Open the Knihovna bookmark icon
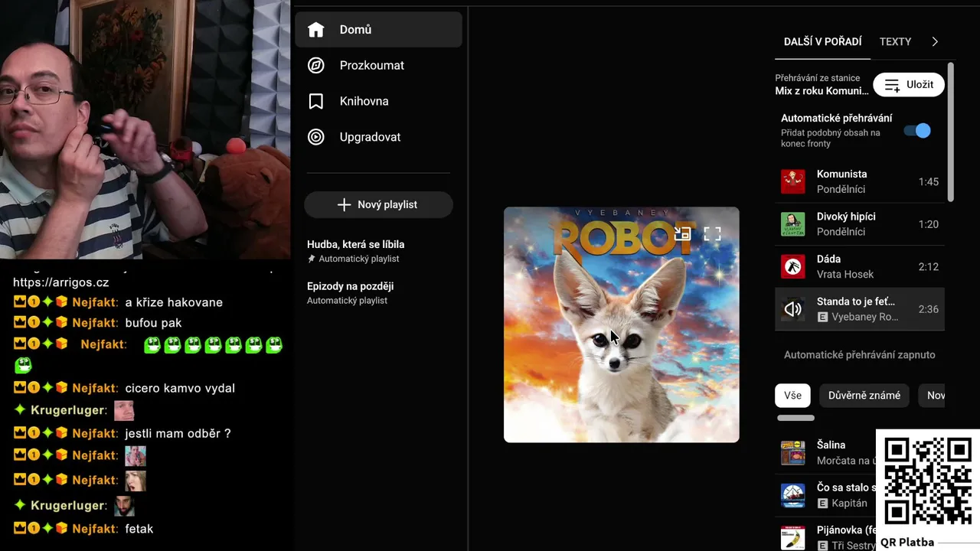The image size is (980, 551). pyautogui.click(x=316, y=101)
